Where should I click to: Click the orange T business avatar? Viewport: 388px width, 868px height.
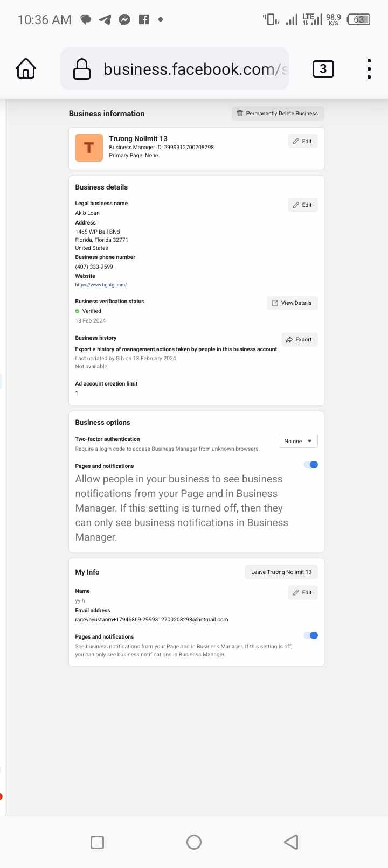89,148
